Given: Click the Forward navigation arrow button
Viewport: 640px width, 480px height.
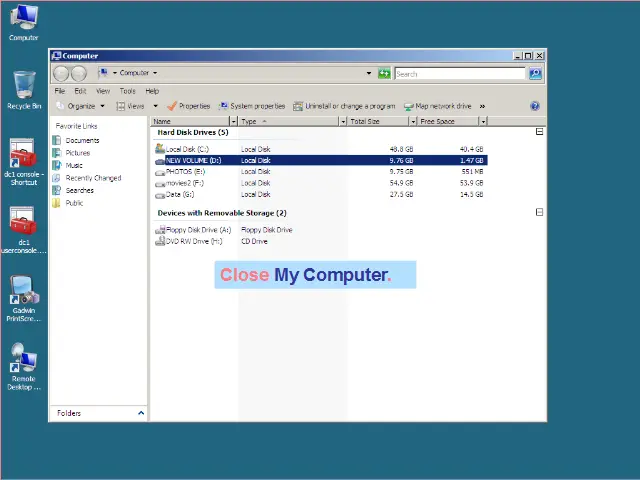Looking at the screenshot, I should (x=79, y=73).
